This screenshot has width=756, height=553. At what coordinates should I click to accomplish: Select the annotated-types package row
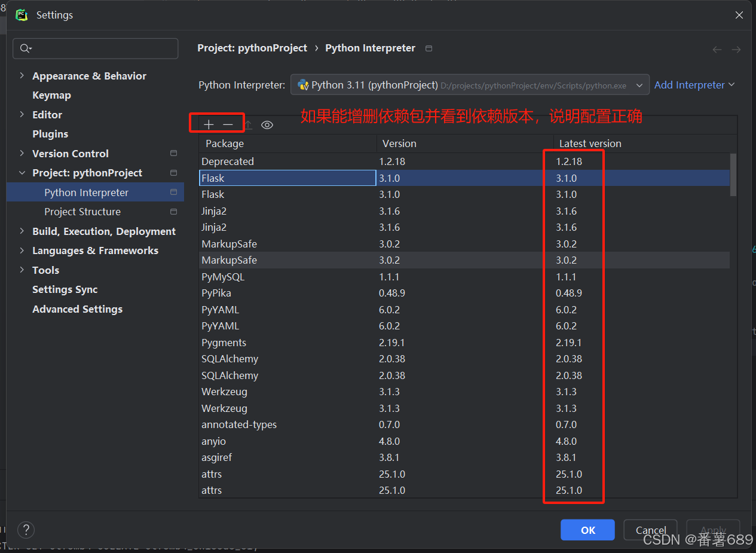tap(464, 424)
